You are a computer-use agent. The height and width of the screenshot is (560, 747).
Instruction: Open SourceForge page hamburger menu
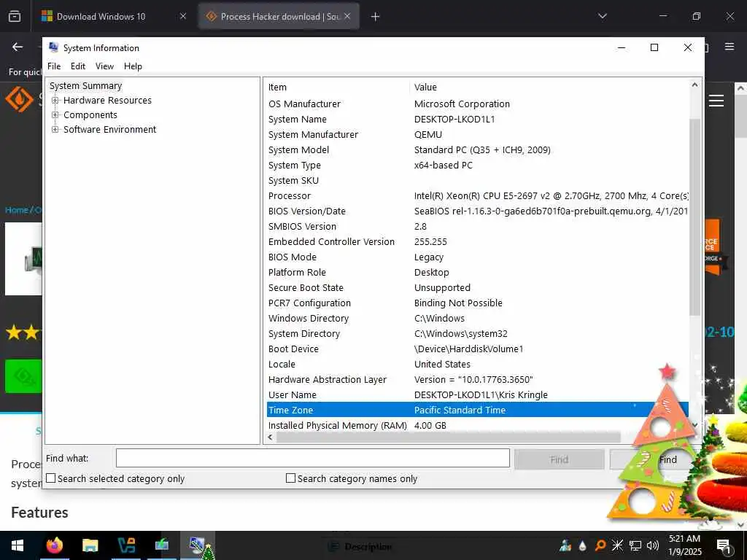pos(716,101)
